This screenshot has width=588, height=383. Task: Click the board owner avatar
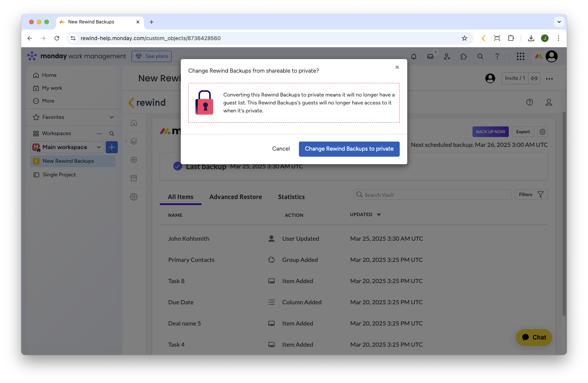pyautogui.click(x=490, y=78)
